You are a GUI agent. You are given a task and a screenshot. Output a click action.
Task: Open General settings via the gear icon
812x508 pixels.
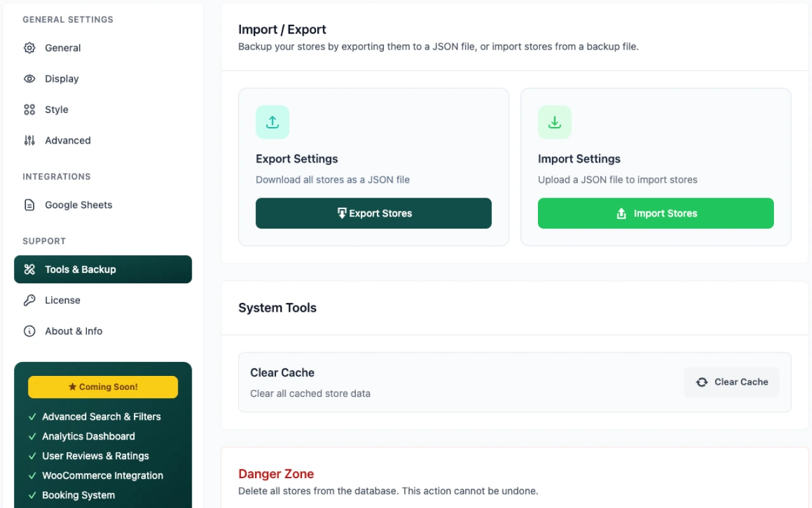pos(29,48)
